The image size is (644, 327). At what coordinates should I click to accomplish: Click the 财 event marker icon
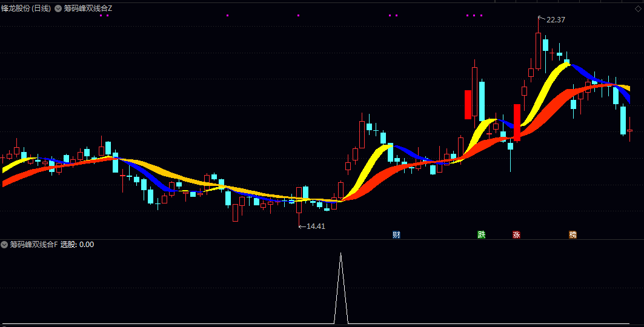[x=396, y=235]
